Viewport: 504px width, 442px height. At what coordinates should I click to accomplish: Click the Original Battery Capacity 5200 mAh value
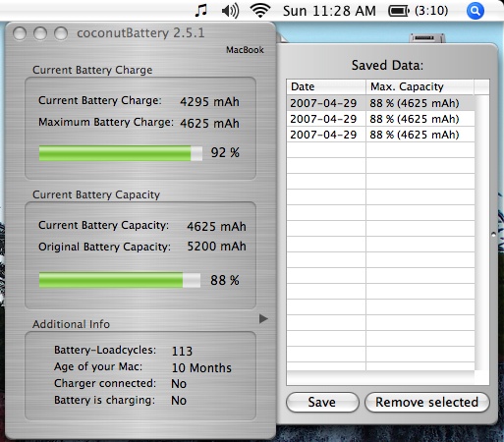(216, 247)
